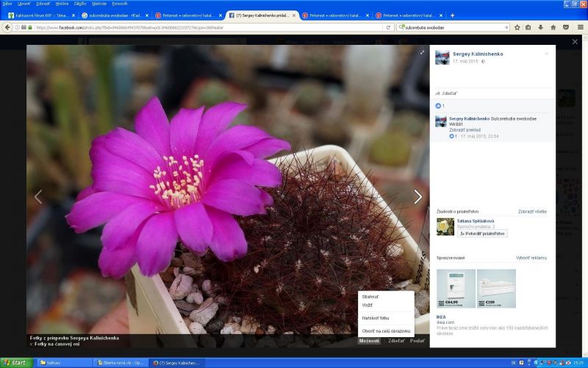Click Zdieľať in the post sidebar
The width and height of the screenshot is (588, 368).
point(446,93)
